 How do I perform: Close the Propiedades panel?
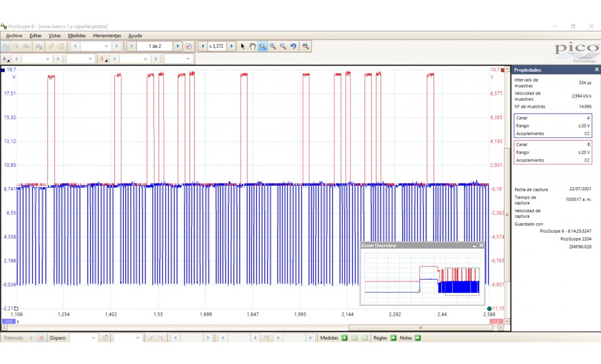click(x=596, y=70)
